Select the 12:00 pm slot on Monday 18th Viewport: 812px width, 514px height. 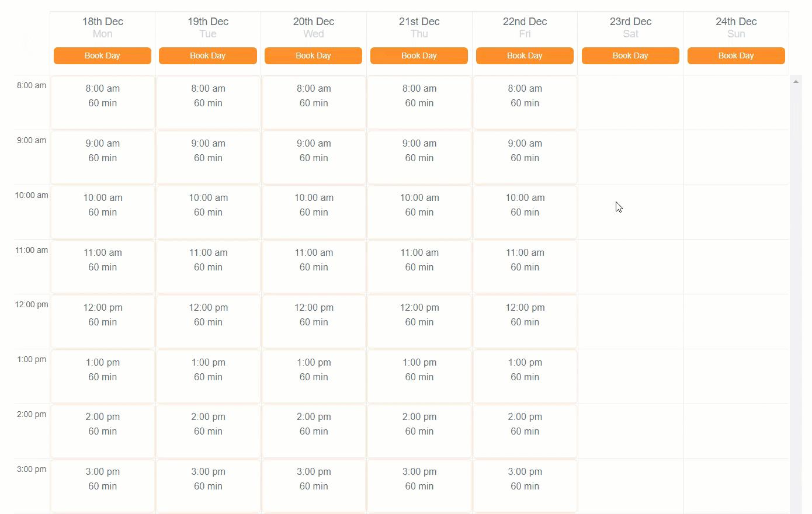[x=103, y=322]
